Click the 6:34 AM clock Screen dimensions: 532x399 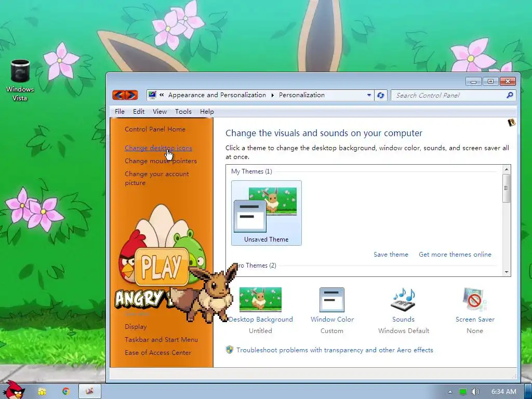point(504,392)
